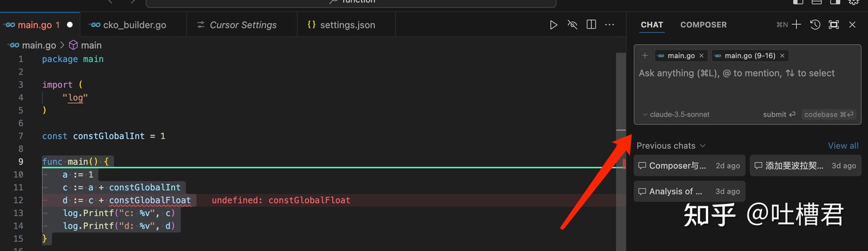The height and width of the screenshot is (251, 868).
Task: Run the Go file with play icon
Action: [553, 25]
